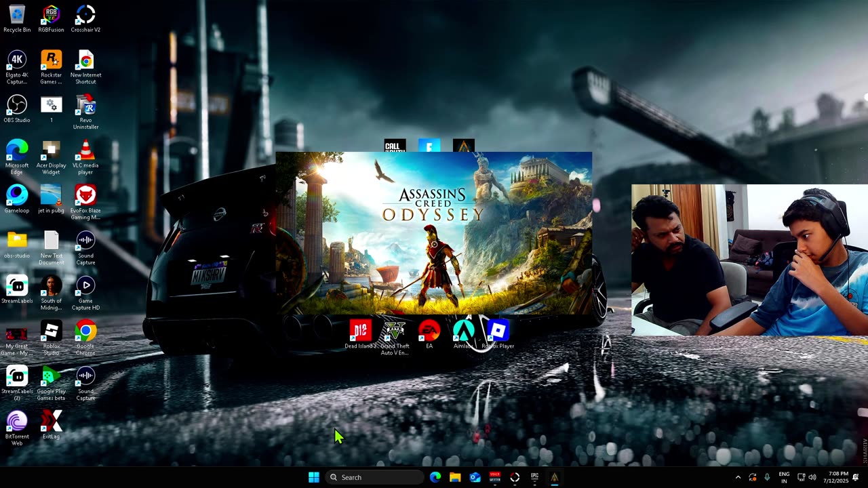868x488 pixels.
Task: Open the EA app desktop shortcut
Action: [x=429, y=335]
